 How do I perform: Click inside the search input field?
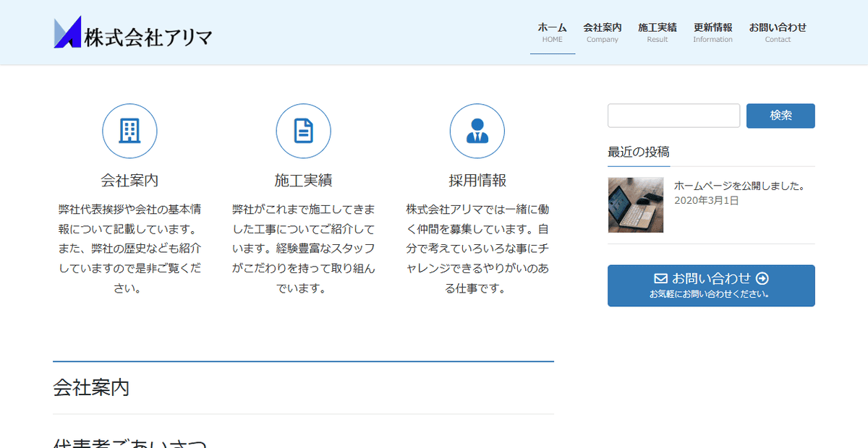pos(673,116)
